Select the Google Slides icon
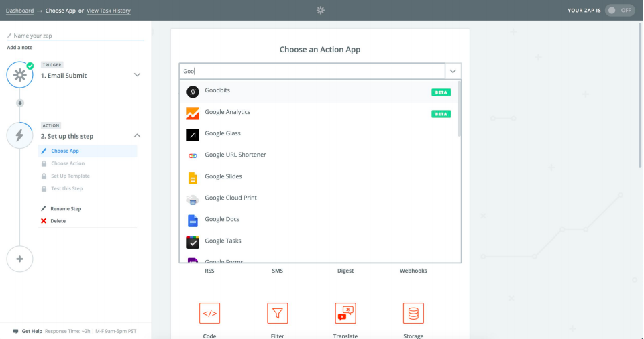The height and width of the screenshot is (339, 644). pyautogui.click(x=193, y=178)
